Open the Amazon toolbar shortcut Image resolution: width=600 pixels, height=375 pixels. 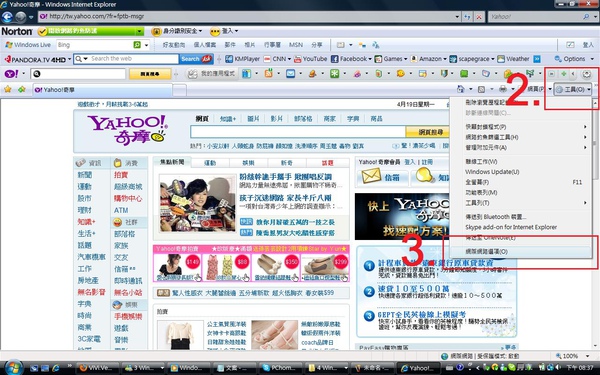click(426, 59)
